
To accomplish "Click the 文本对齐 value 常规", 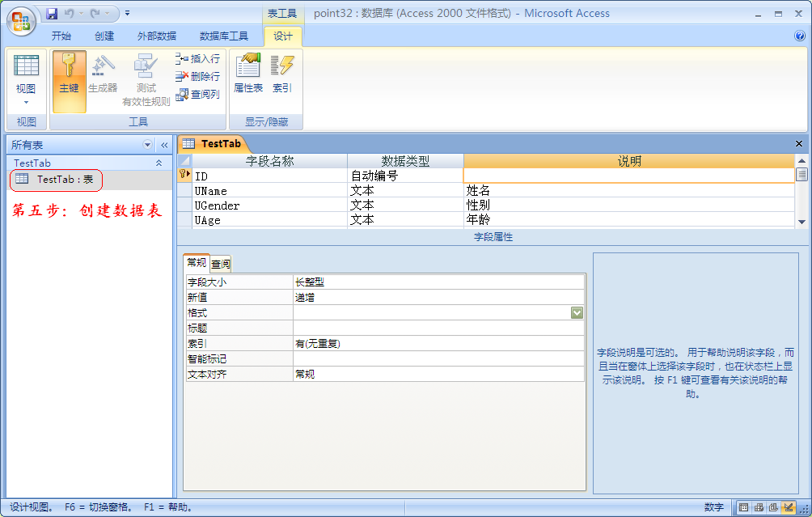I will (x=438, y=374).
